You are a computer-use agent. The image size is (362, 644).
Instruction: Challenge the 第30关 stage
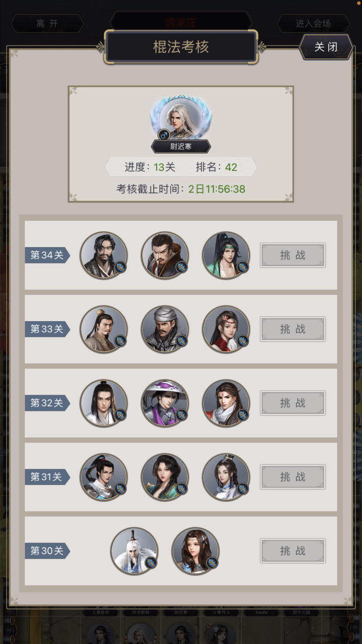point(293,551)
